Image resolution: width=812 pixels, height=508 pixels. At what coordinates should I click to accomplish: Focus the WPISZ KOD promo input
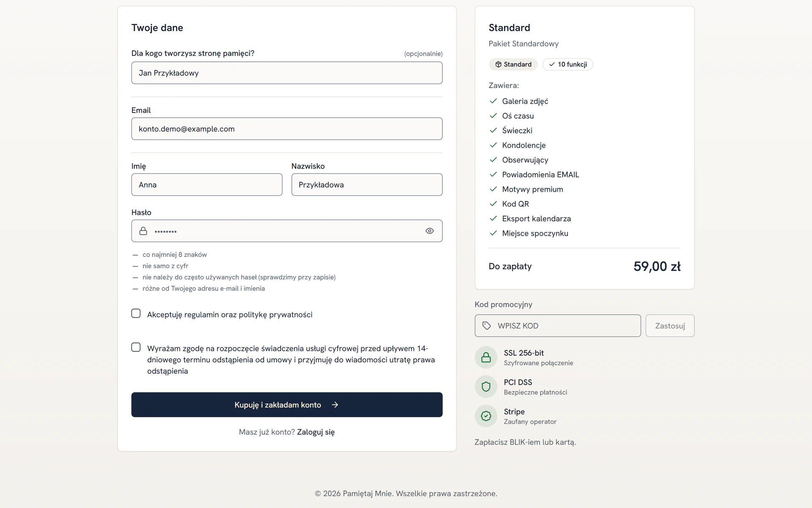coord(558,326)
